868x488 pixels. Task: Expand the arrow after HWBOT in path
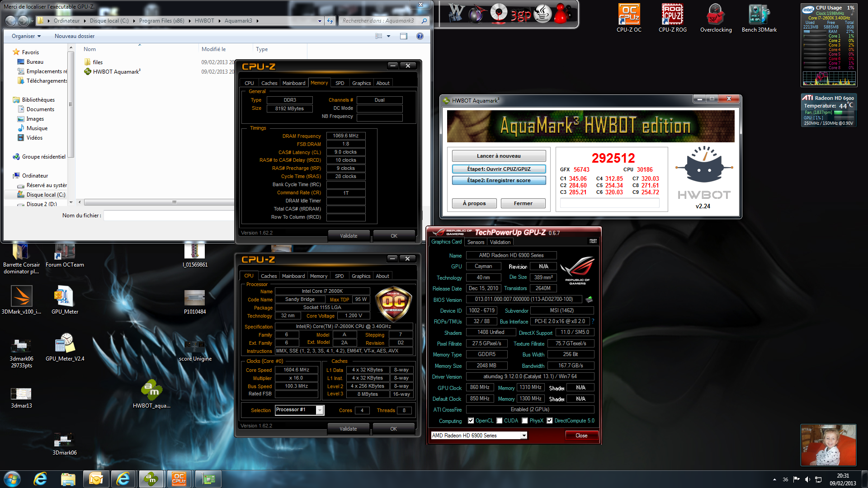click(219, 21)
